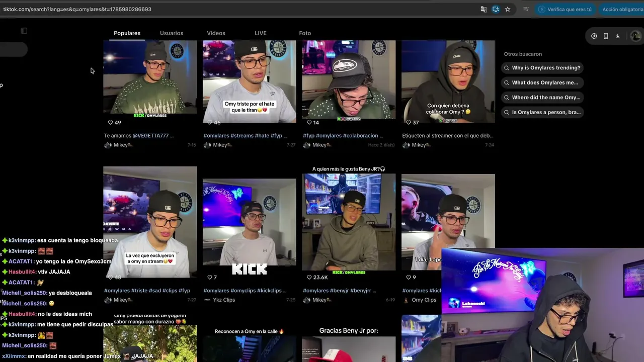Select suggestion What does Omylares me...
Viewport: 644px width, 362px height.
[542, 82]
